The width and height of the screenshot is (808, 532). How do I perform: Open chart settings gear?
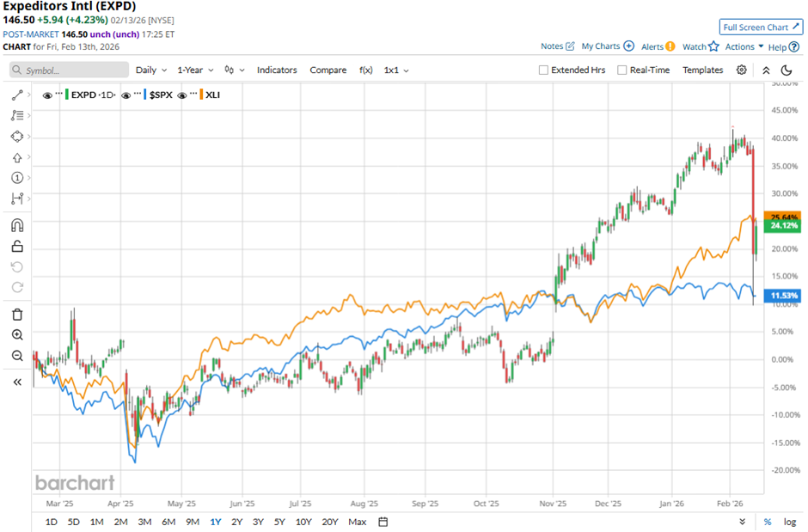point(741,70)
